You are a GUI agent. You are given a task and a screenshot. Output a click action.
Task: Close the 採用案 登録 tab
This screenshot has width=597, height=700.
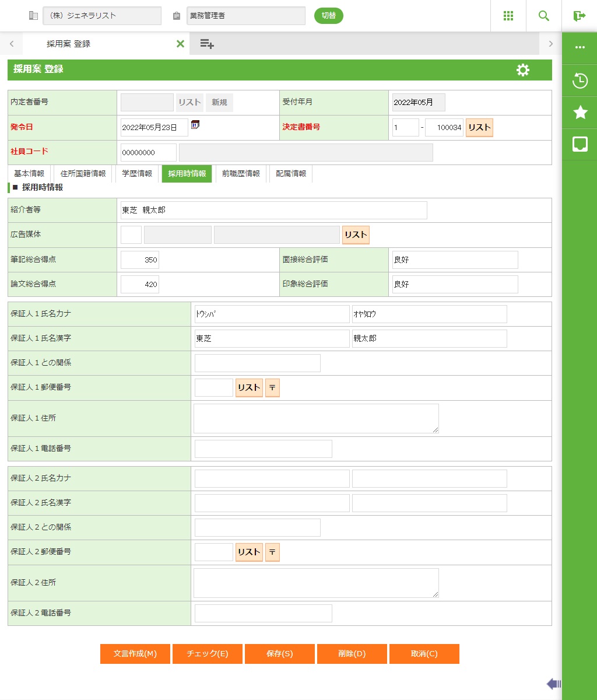pyautogui.click(x=180, y=44)
